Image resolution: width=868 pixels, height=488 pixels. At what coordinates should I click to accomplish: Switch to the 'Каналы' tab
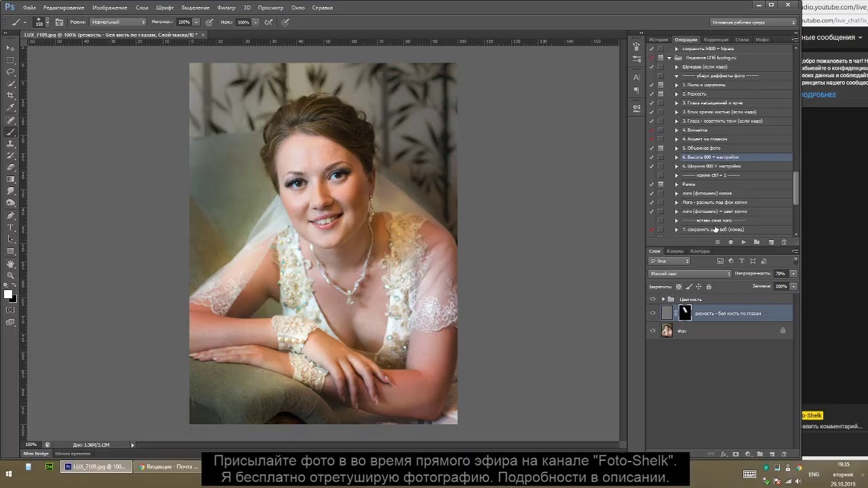675,251
